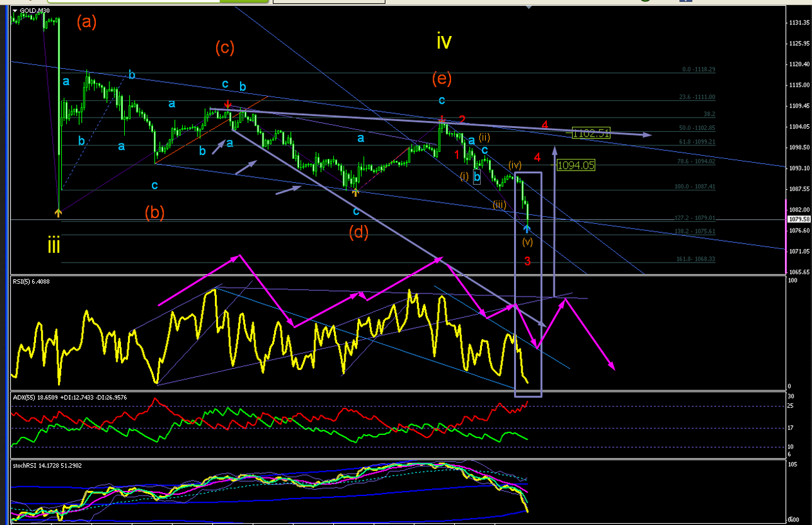Select the orange (c) wave label
The width and height of the screenshot is (812, 525).
pyautogui.click(x=225, y=48)
